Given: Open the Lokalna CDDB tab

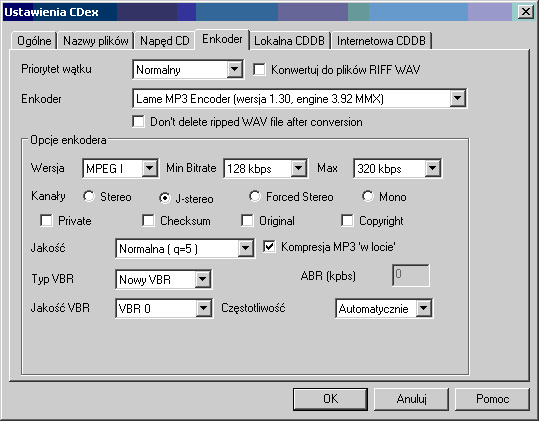Looking at the screenshot, I should click(289, 41).
